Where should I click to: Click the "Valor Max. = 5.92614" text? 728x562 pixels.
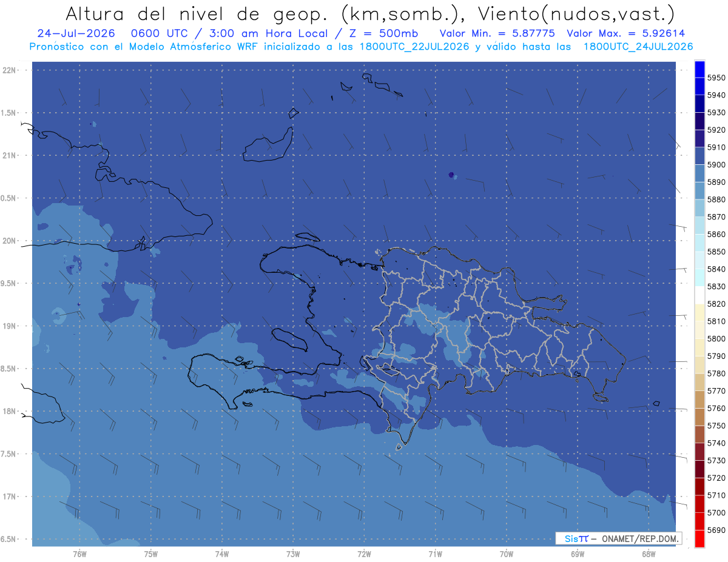coord(626,33)
